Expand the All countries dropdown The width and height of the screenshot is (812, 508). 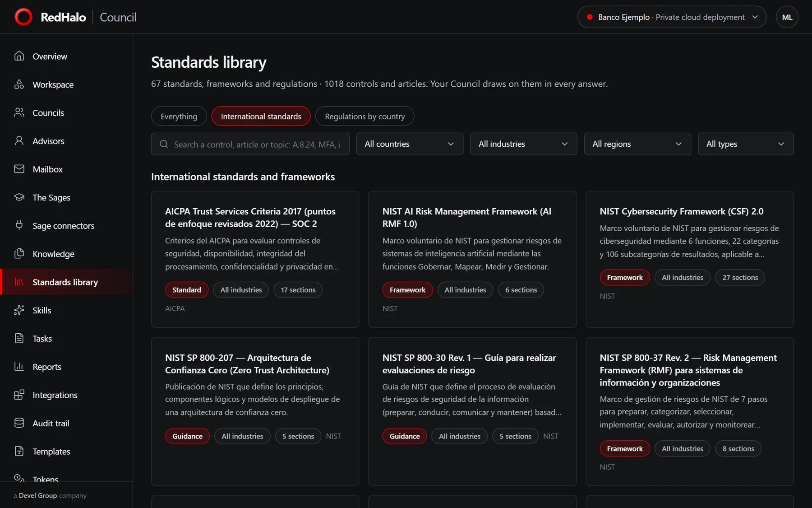tap(410, 144)
